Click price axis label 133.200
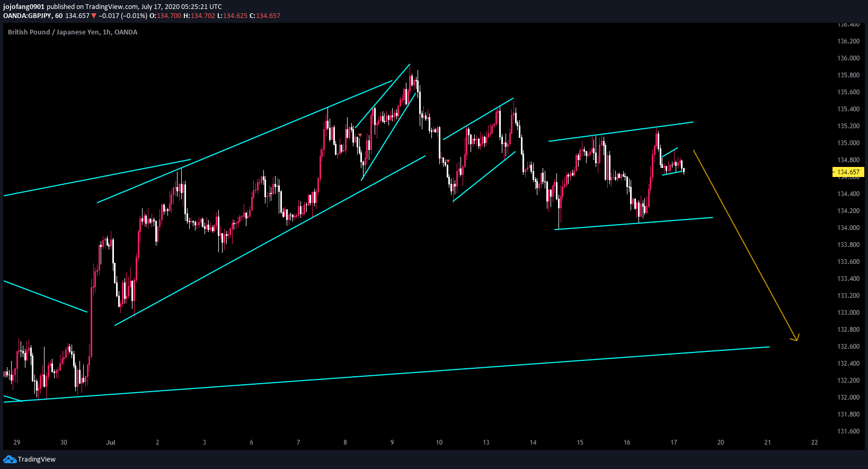868x469 pixels. 848,296
